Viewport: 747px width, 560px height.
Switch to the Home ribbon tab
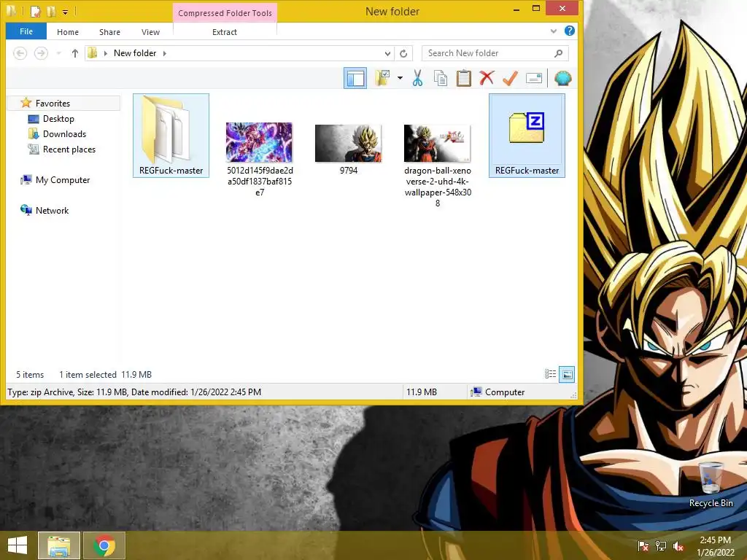click(68, 32)
